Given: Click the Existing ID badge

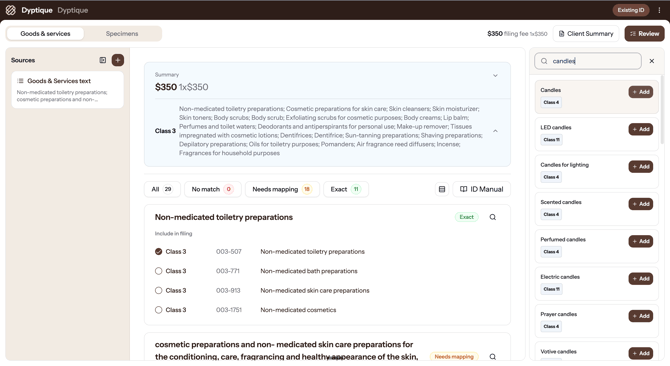Looking at the screenshot, I should [631, 10].
